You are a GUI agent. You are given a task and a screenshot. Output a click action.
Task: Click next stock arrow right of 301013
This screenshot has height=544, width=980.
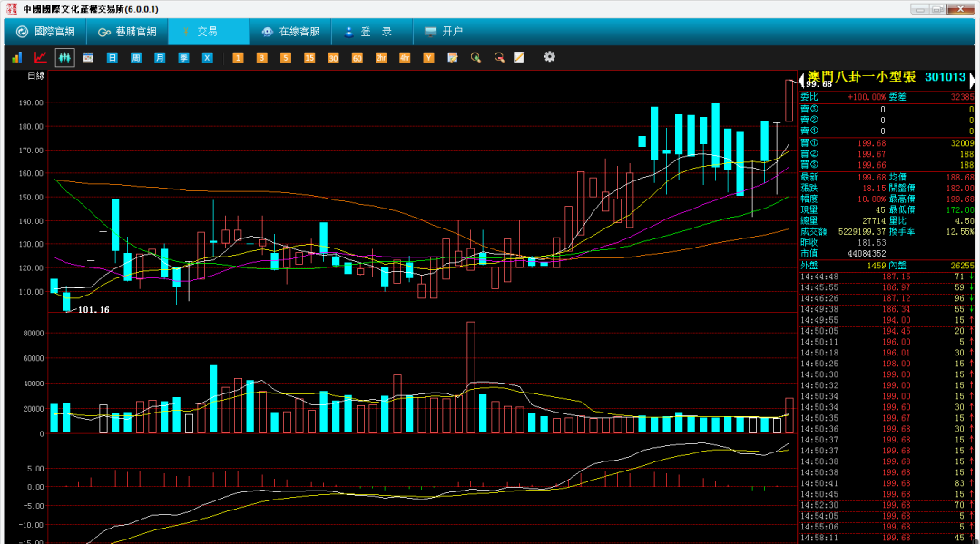point(972,79)
